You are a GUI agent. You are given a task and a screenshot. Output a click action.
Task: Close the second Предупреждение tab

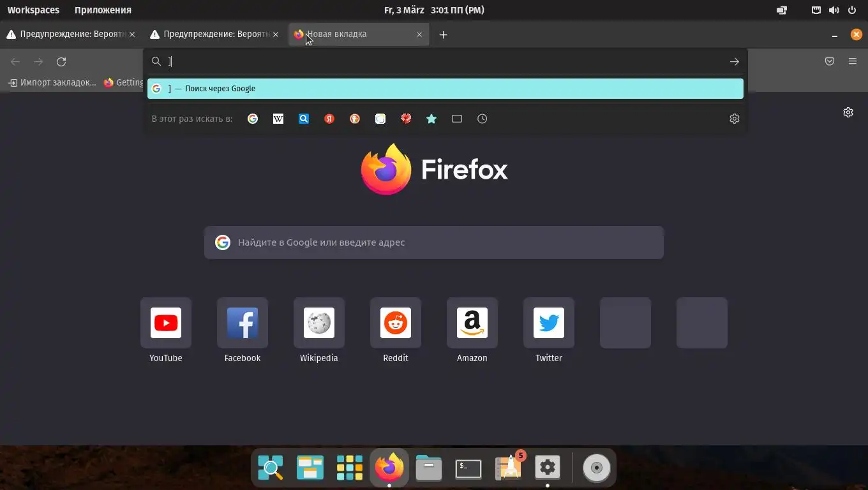tap(276, 34)
